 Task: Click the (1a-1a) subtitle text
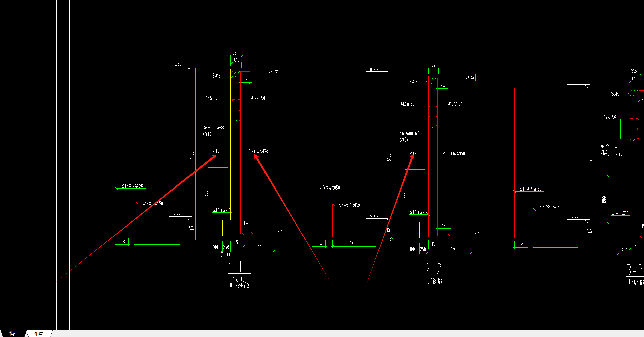[x=240, y=280]
